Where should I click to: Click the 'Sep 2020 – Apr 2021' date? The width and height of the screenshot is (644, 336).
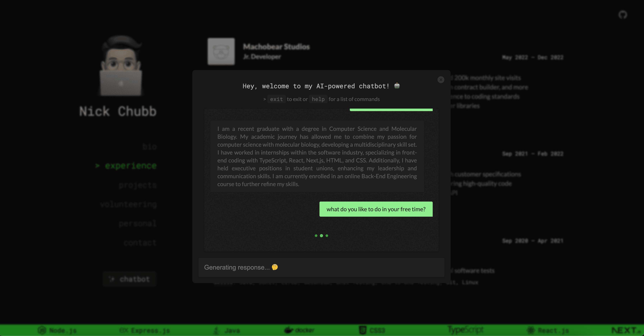tap(533, 241)
